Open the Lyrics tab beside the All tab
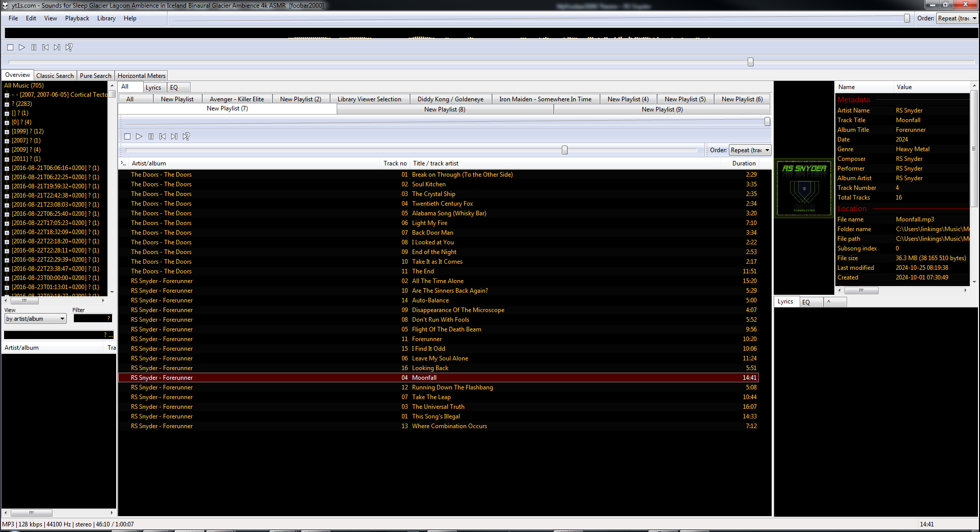The width and height of the screenshot is (980, 532). (x=153, y=88)
